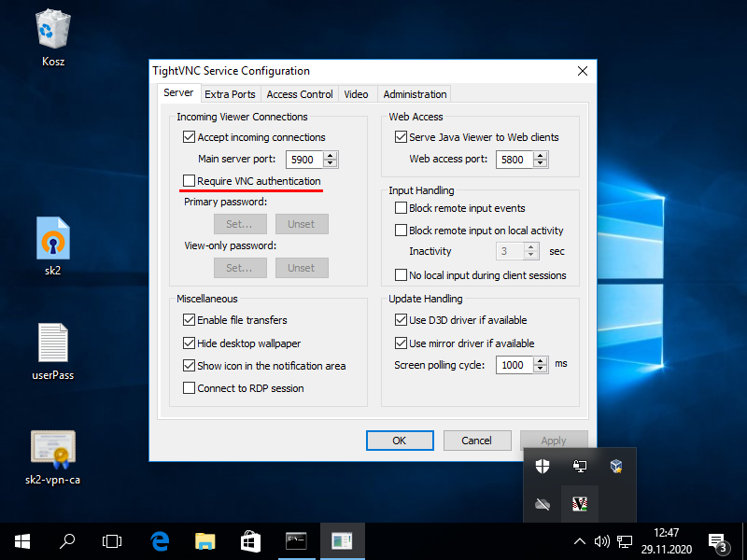Screen dimensions: 747x560
Task: Select the userPass text file on desktop
Action: pos(52,352)
